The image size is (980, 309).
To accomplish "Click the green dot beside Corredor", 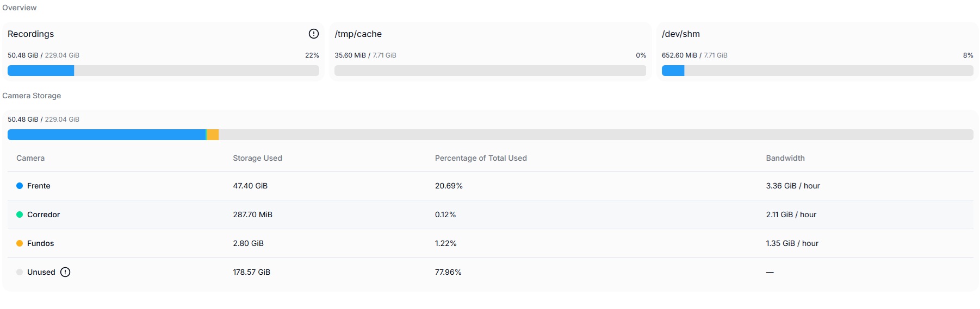I will pos(20,215).
